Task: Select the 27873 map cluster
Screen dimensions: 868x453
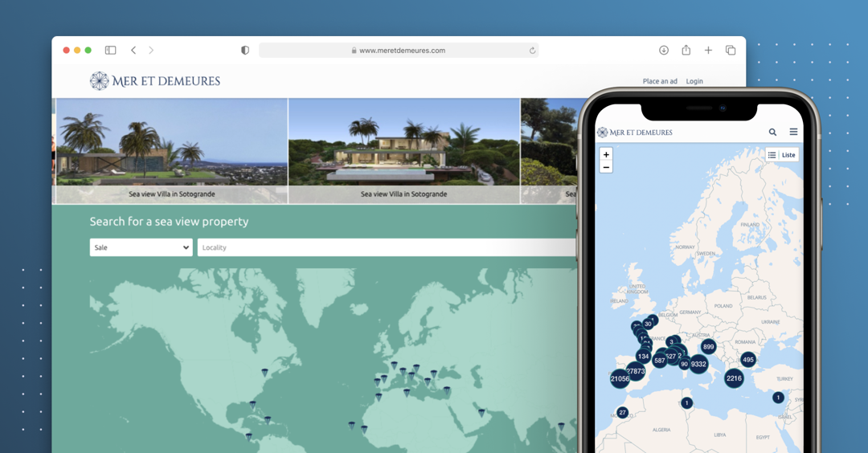Action: click(636, 371)
